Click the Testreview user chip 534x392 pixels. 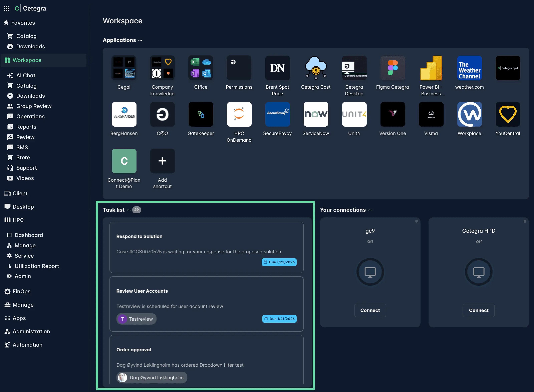(136, 319)
